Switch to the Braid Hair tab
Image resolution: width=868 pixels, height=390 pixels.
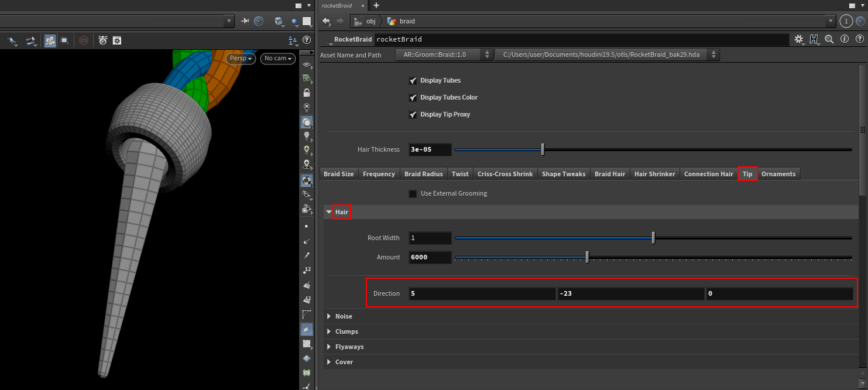[610, 174]
